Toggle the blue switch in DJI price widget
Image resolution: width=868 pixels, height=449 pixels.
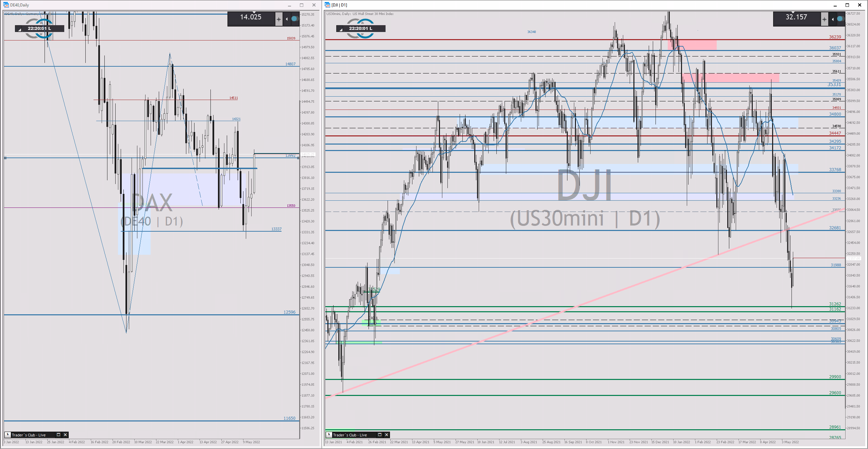[x=840, y=19]
